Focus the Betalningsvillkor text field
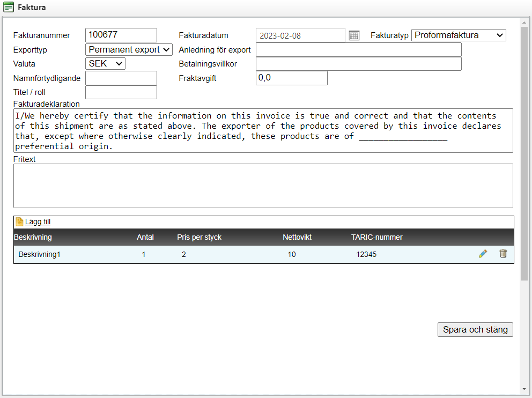This screenshot has height=398, width=532. tap(358, 64)
